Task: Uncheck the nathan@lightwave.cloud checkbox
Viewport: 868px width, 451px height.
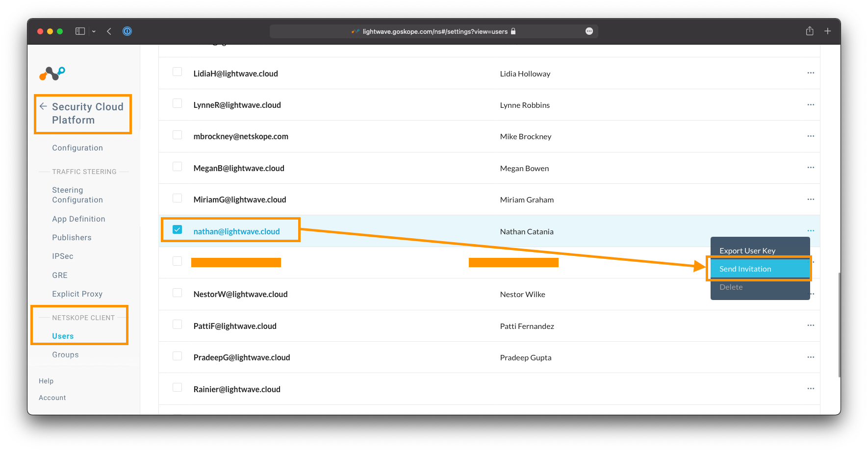Action: 178,229
